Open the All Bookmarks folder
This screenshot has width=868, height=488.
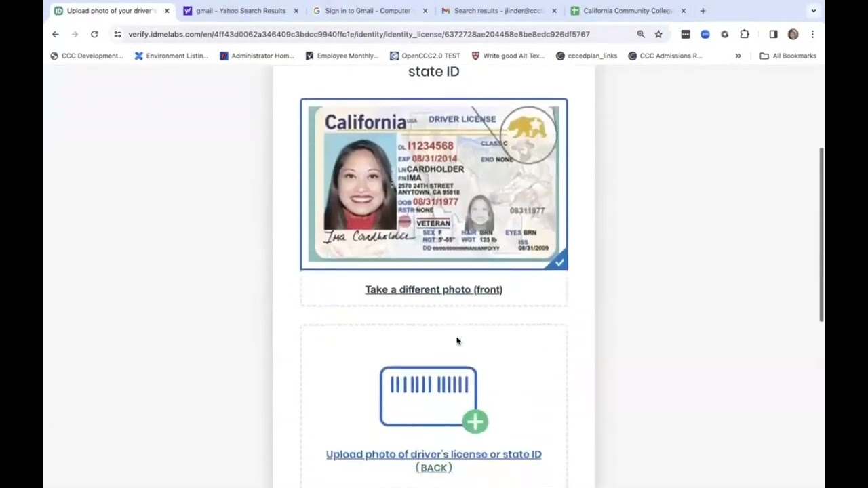788,56
